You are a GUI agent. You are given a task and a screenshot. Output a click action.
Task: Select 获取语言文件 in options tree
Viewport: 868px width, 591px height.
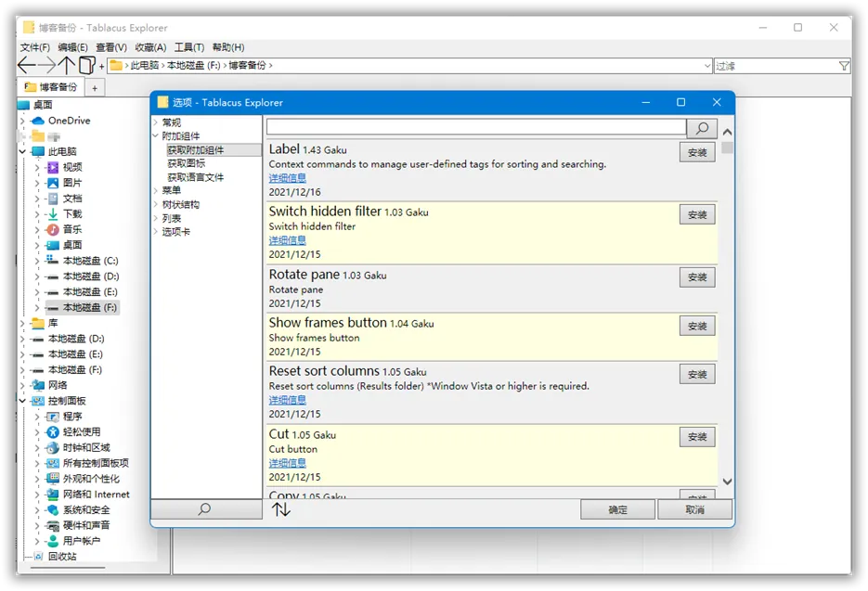tap(195, 177)
